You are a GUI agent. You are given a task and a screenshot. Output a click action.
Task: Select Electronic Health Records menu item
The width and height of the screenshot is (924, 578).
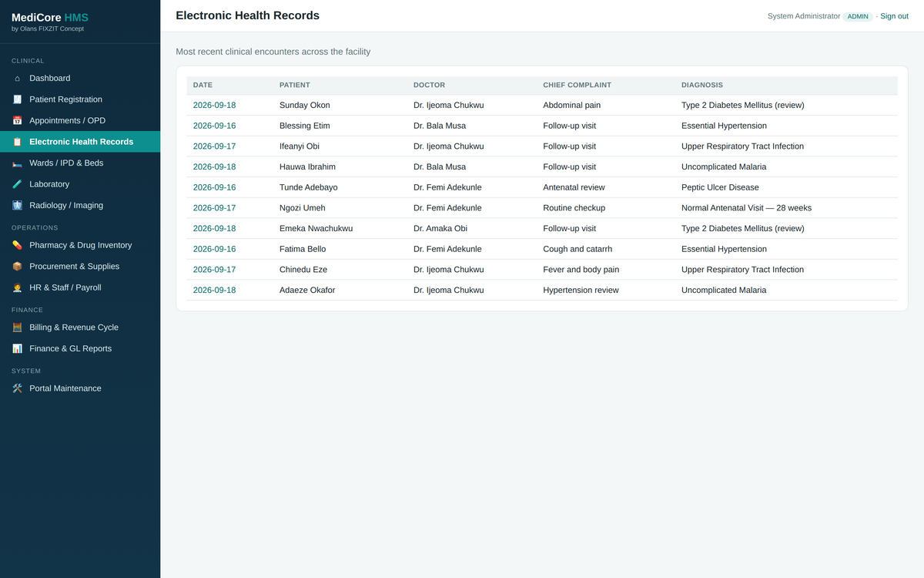tap(80, 142)
